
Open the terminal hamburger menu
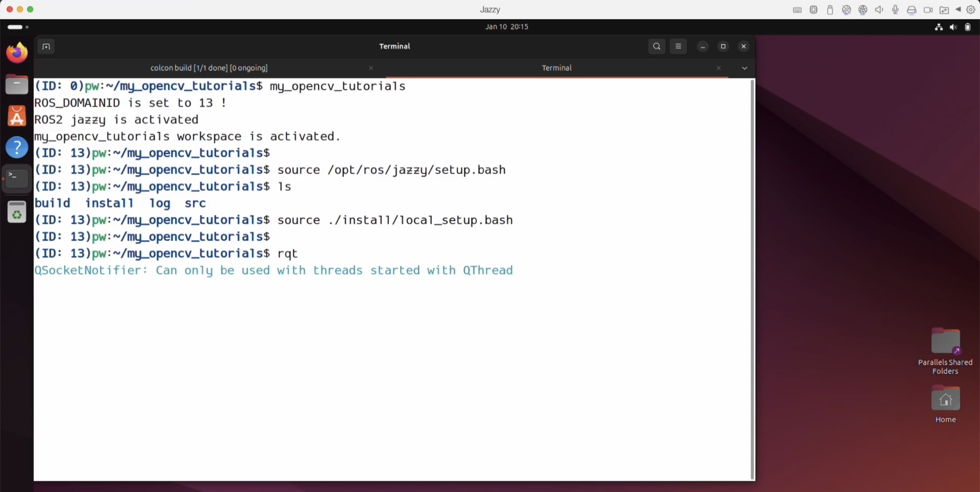(678, 46)
